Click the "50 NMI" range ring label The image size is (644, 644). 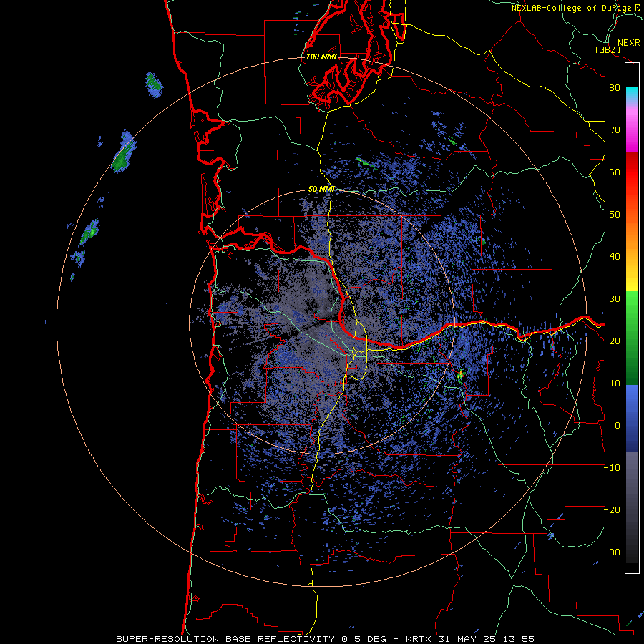tap(321, 190)
